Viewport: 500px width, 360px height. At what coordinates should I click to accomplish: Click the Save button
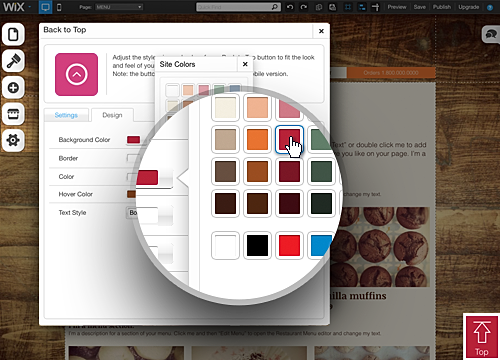(420, 7)
